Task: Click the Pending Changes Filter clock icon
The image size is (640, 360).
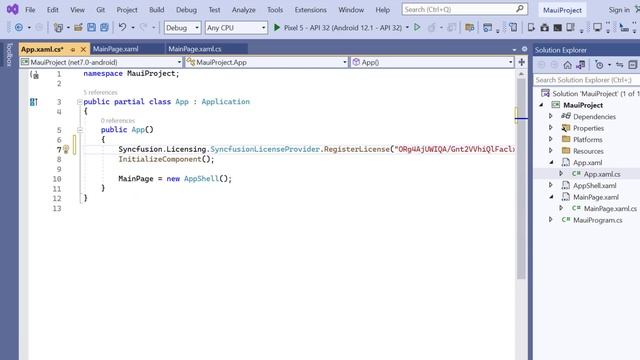Action: (599, 65)
